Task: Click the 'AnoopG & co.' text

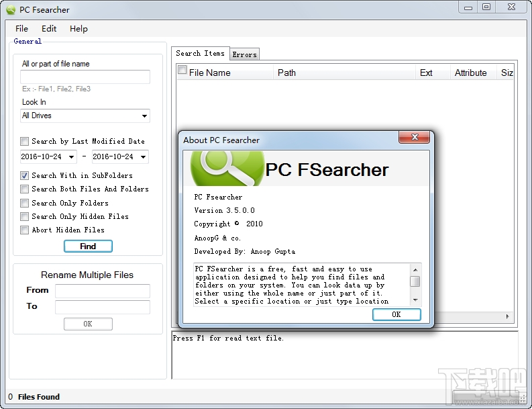Action: click(217, 238)
